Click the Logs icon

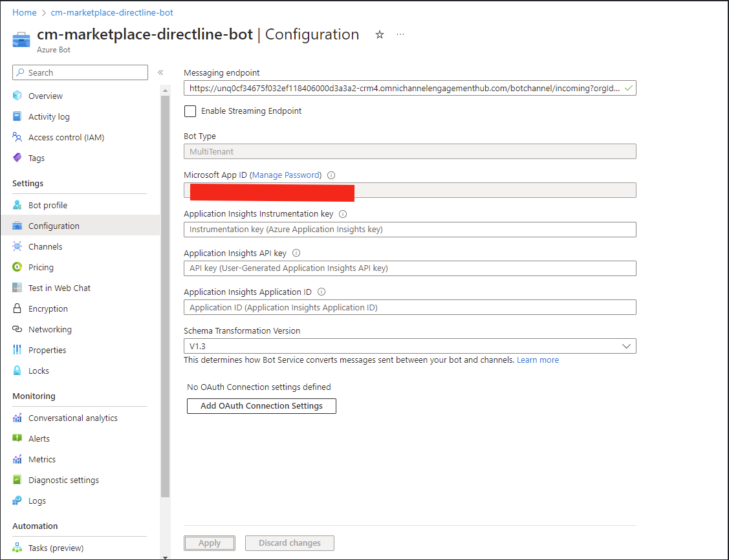pyautogui.click(x=17, y=501)
